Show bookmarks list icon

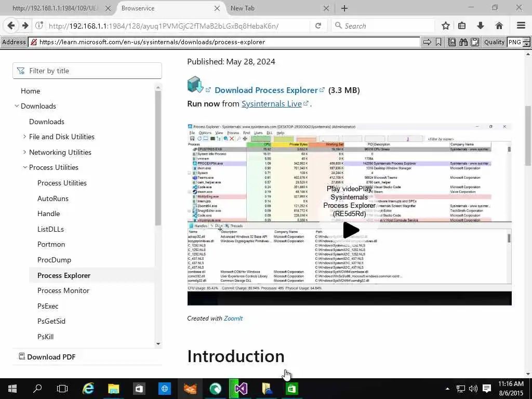[x=462, y=26]
